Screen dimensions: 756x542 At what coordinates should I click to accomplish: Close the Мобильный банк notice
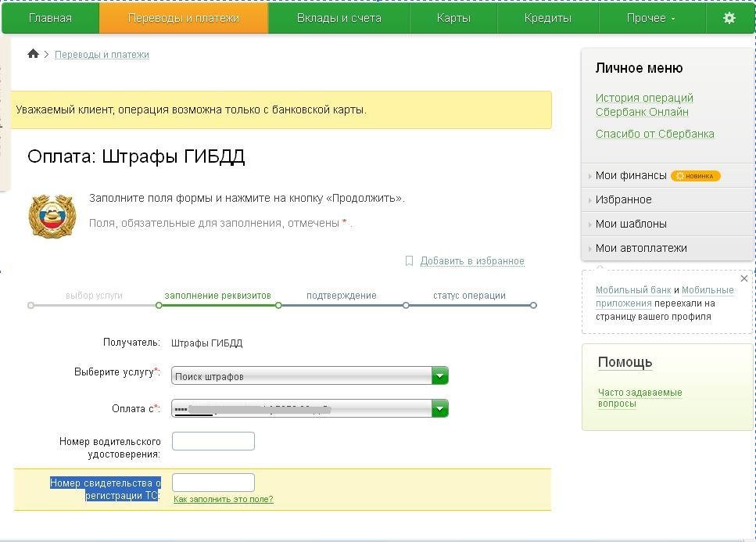pyautogui.click(x=744, y=278)
